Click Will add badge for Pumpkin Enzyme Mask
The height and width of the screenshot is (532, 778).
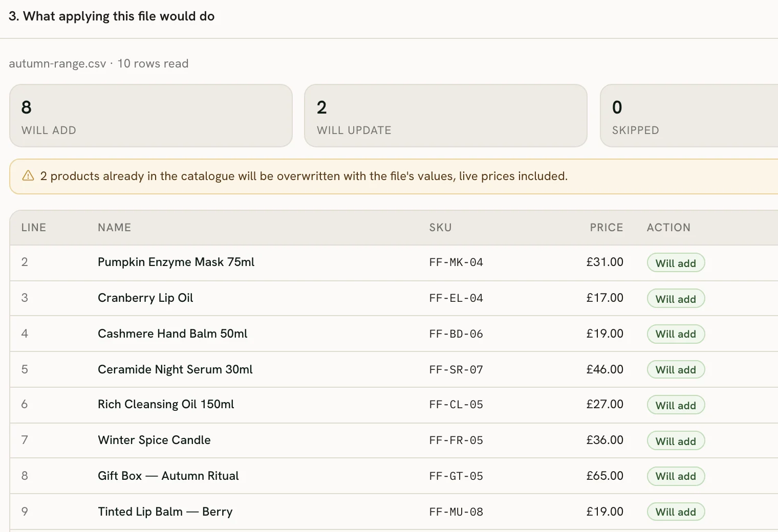click(676, 263)
